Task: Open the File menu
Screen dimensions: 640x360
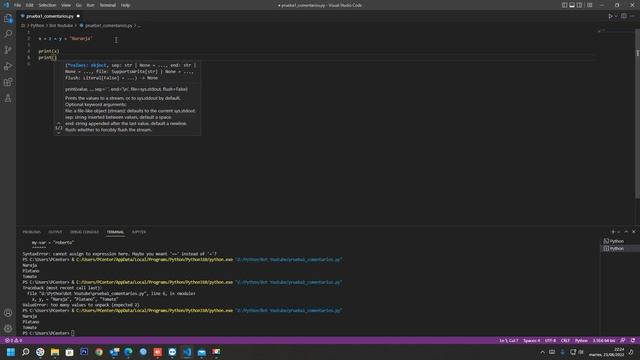Action: pos(18,5)
